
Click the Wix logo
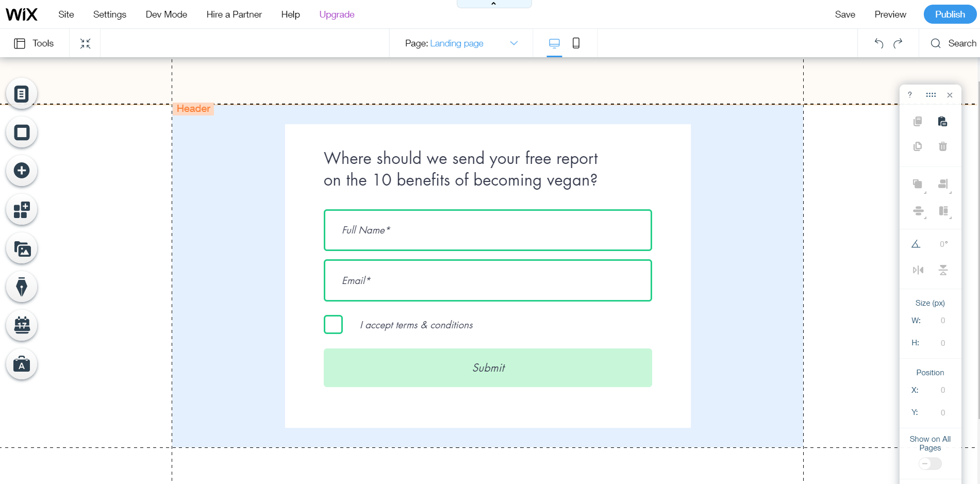pos(22,14)
